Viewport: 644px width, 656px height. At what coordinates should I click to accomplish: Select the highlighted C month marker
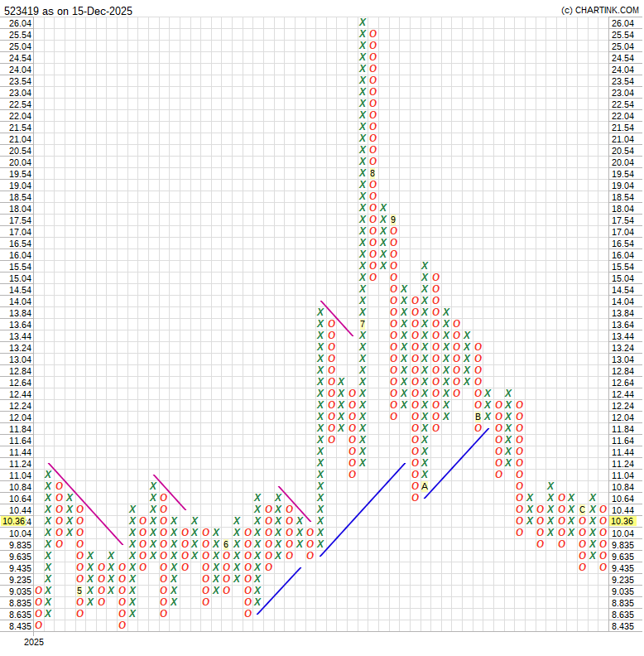582,509
